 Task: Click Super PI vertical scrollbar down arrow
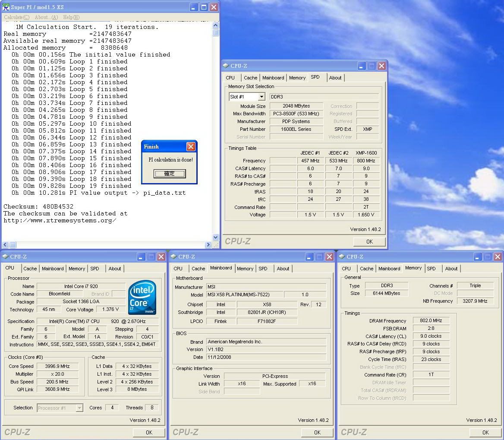[x=216, y=237]
